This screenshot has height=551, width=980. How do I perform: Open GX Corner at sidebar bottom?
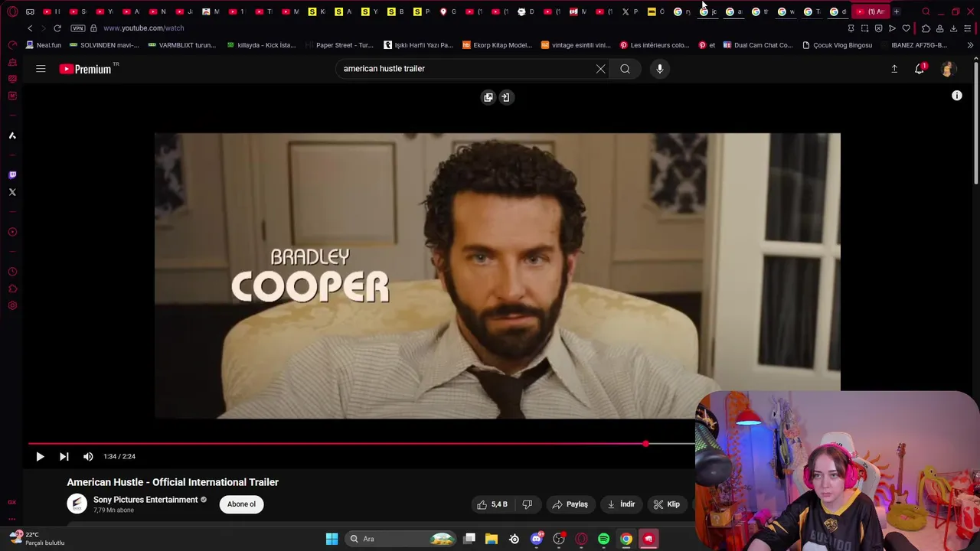coord(12,502)
